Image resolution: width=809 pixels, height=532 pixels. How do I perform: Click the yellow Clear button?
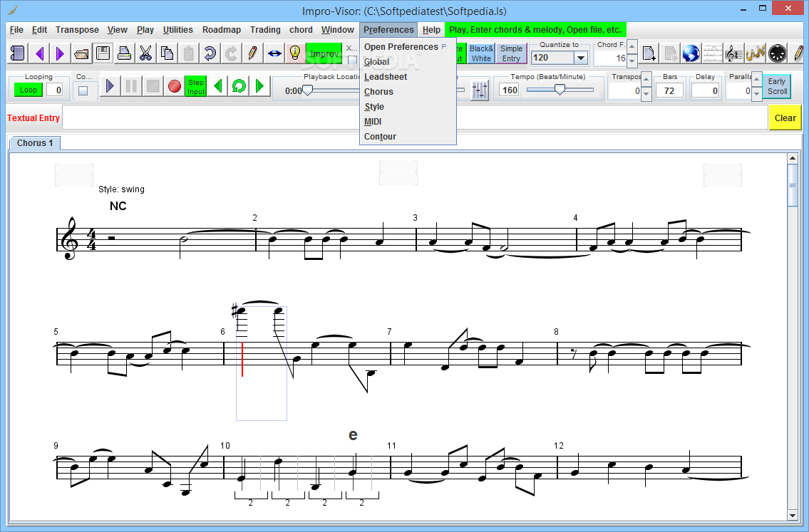coord(785,118)
